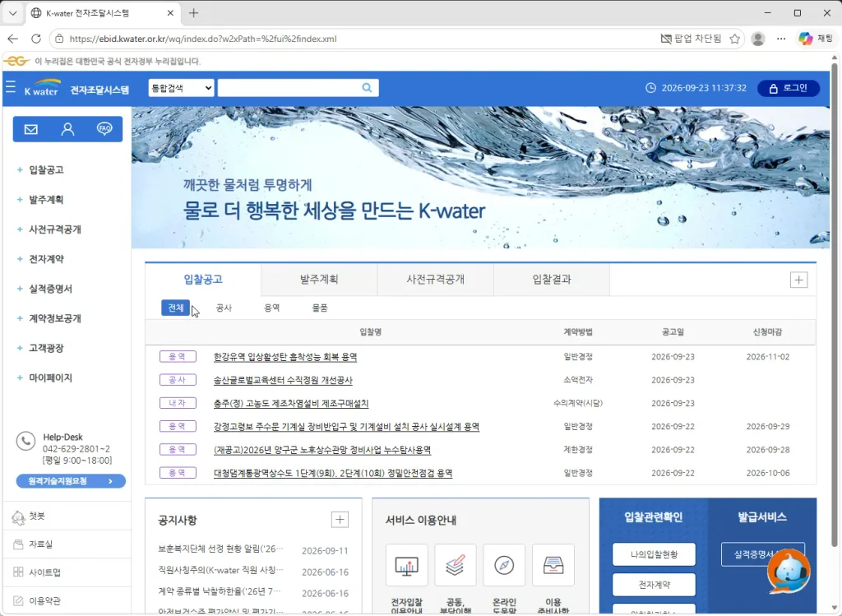Expand 고객광장 in left menu

(x=46, y=348)
